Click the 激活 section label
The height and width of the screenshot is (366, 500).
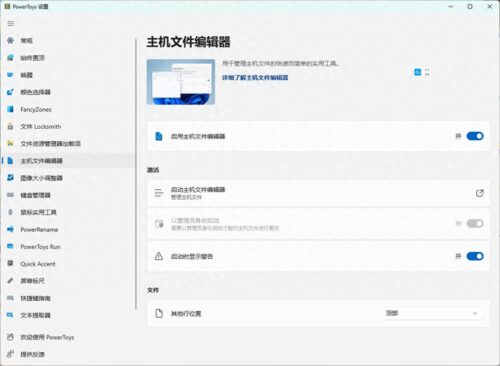pos(153,170)
